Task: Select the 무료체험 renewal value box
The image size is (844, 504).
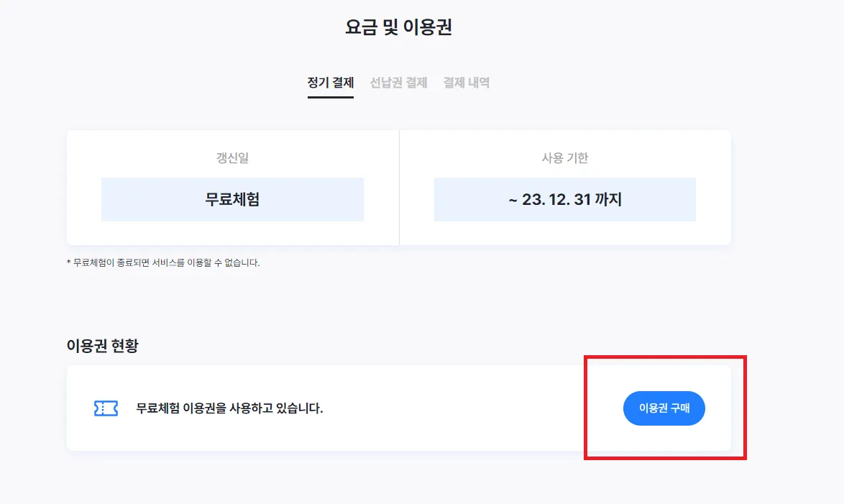Action: click(232, 199)
